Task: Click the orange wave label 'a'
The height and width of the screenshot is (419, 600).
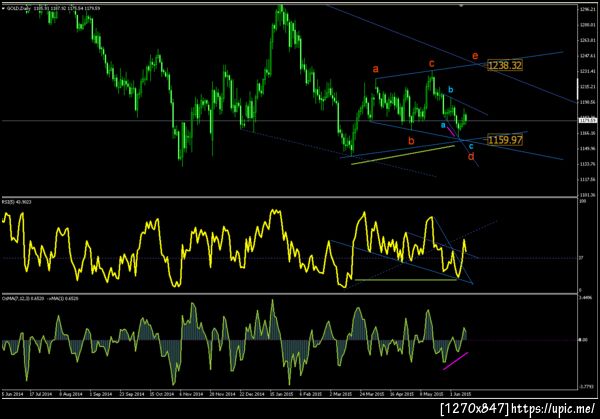Action: pyautogui.click(x=375, y=69)
